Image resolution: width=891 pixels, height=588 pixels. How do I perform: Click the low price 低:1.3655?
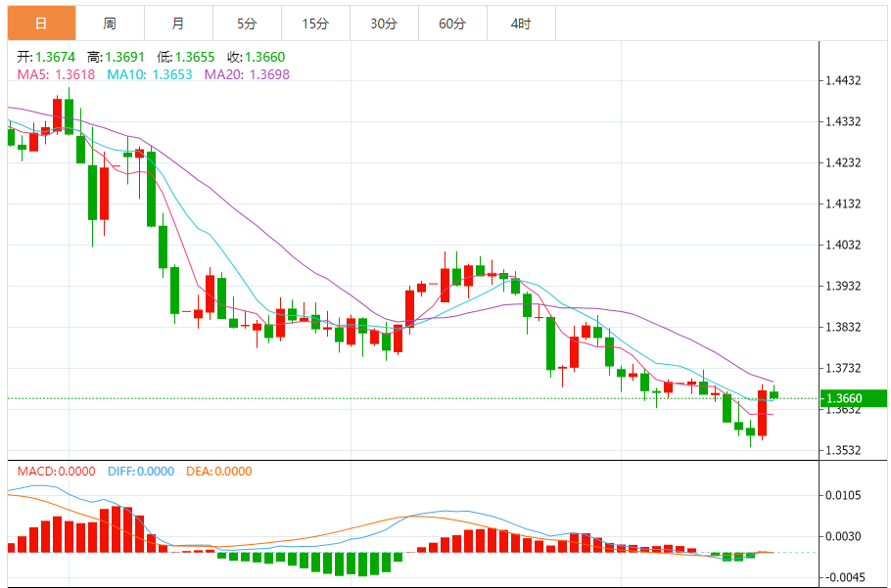(186, 57)
